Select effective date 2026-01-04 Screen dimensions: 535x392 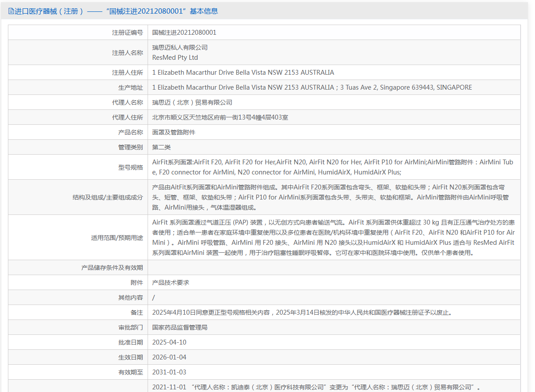pyautogui.click(x=169, y=357)
